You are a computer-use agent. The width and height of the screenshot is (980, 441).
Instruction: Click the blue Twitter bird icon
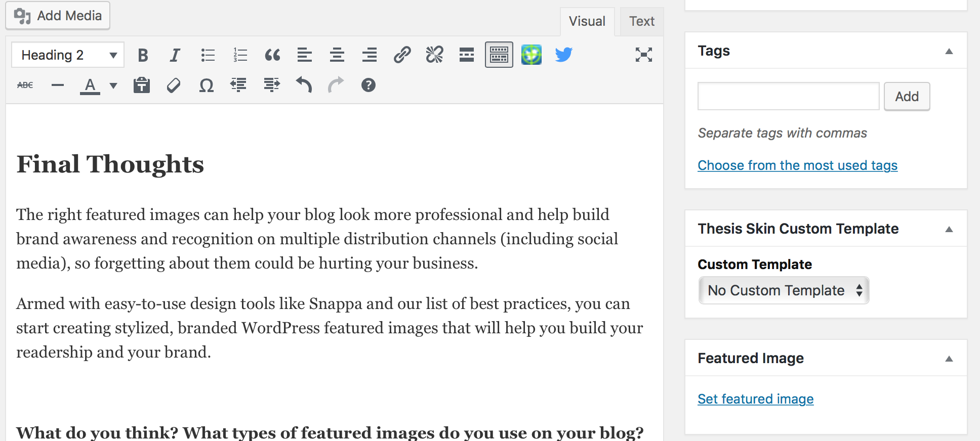(564, 55)
